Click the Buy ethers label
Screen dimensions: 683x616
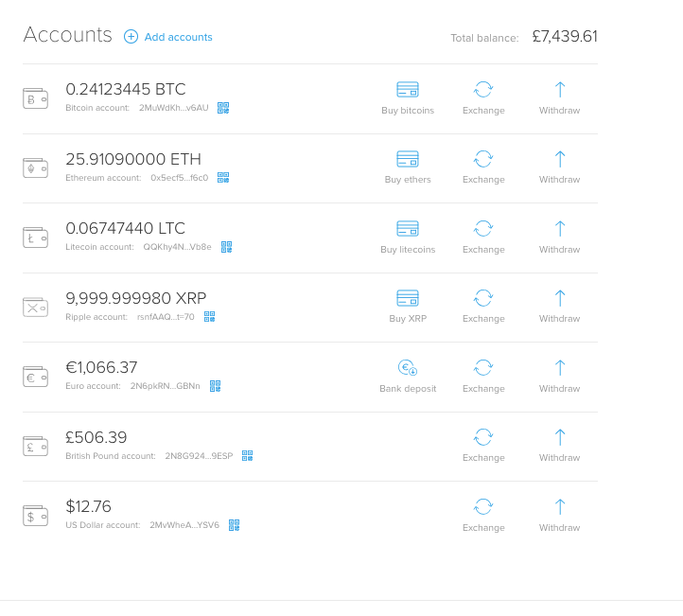click(408, 180)
